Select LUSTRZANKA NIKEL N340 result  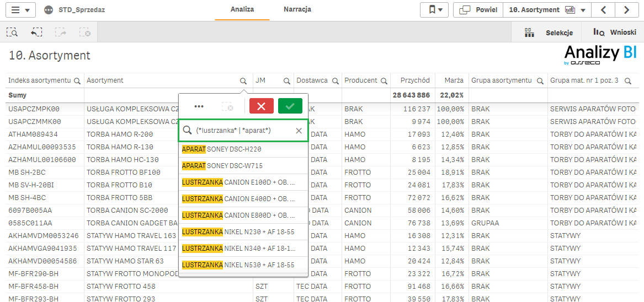(x=243, y=248)
